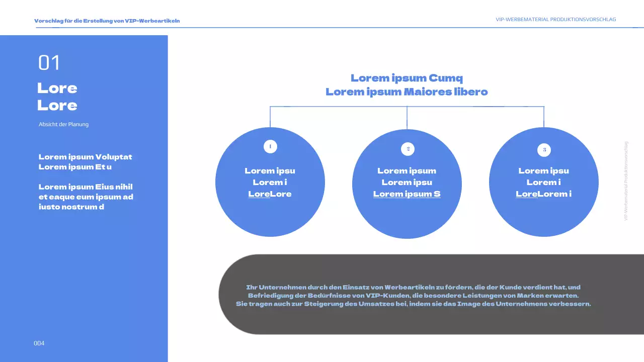The width and height of the screenshot is (644, 362).
Task: Select the underlined 'Lorem ipsum S' text
Action: coord(407,194)
